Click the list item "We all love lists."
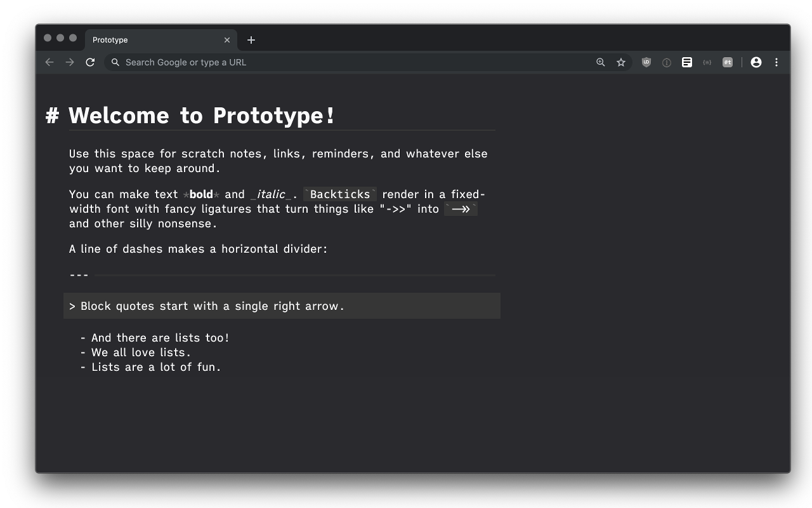 click(141, 352)
